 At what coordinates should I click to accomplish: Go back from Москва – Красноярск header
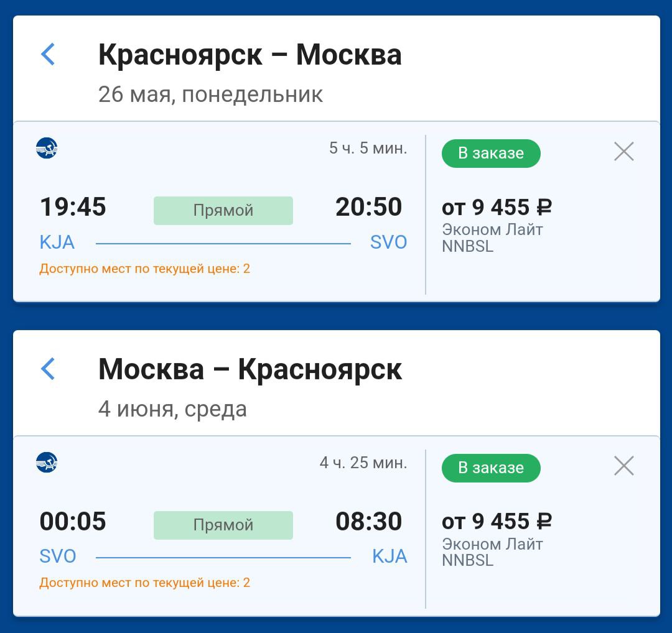point(48,368)
